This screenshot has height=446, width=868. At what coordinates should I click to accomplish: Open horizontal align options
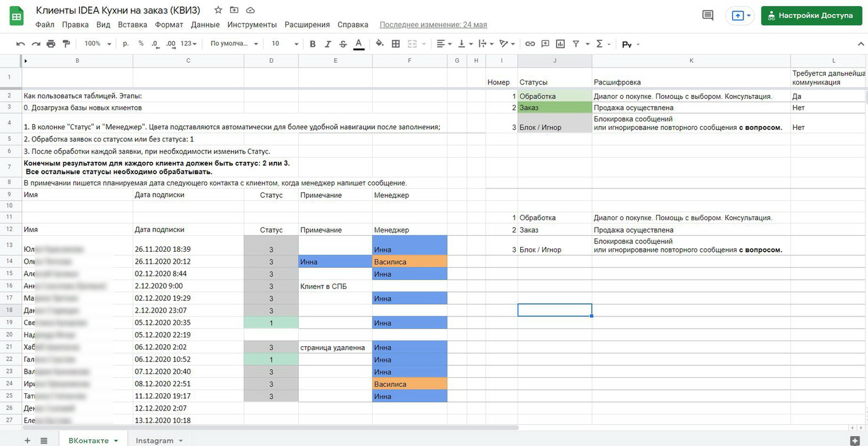[443, 44]
